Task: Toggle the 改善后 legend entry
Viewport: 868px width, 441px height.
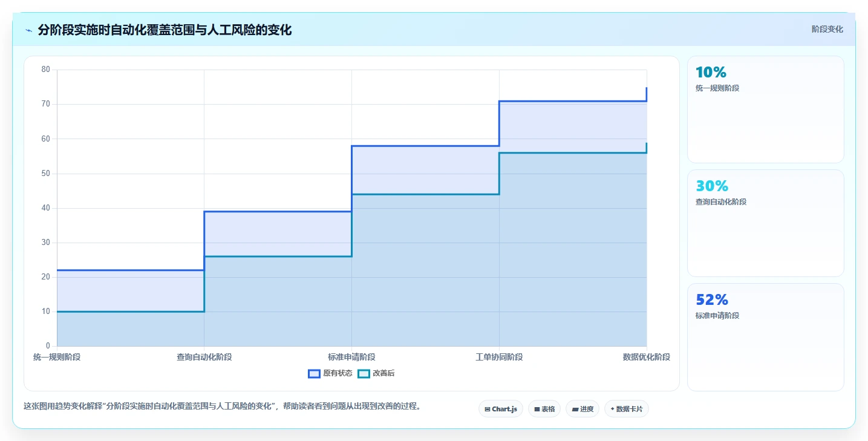Action: [376, 373]
